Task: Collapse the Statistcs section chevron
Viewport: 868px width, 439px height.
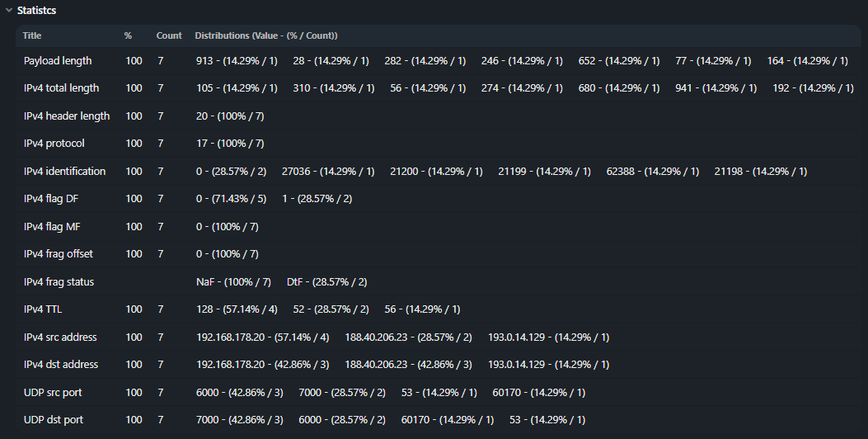Action: click(x=8, y=11)
